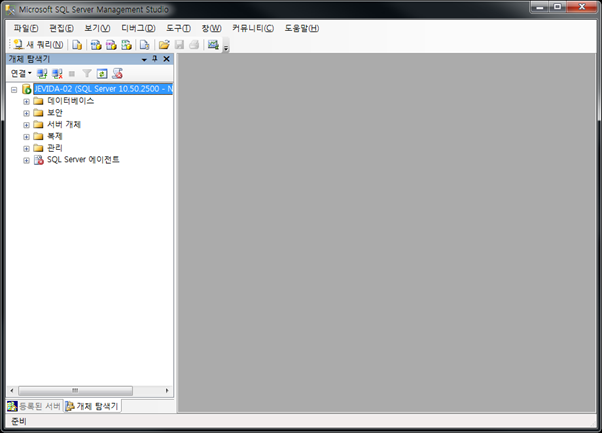Click the SQL Server Agent icon
Image resolution: width=602 pixels, height=433 pixels.
(39, 160)
